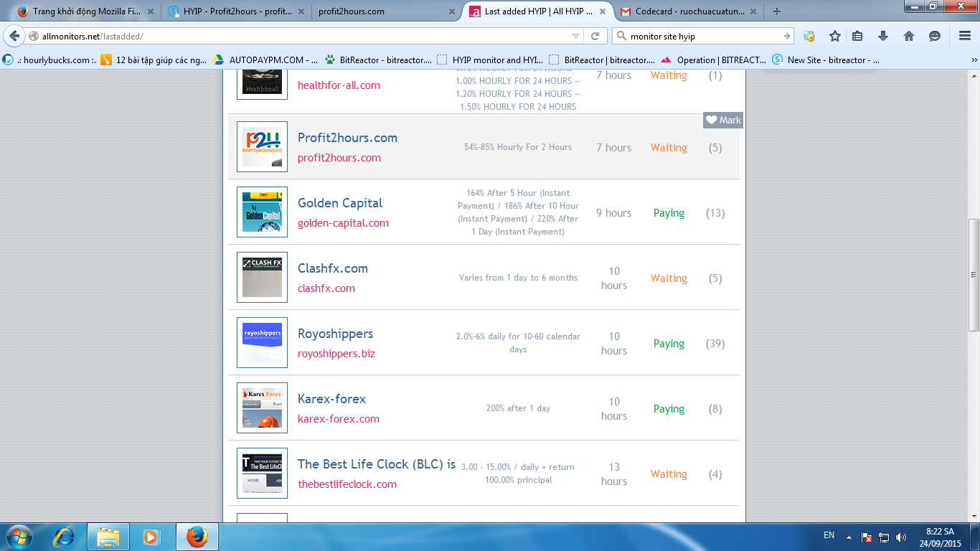This screenshot has width=980, height=551.
Task: Go back with the browser back arrow
Action: pyautogui.click(x=15, y=36)
